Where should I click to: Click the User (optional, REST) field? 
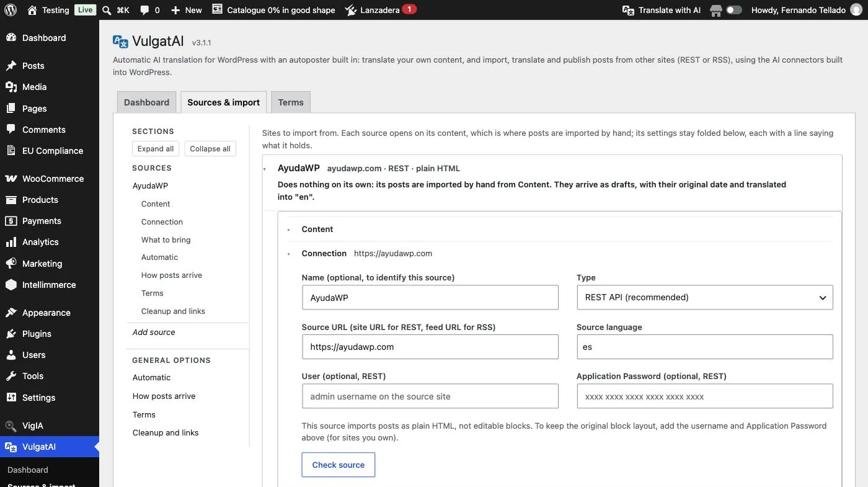point(430,396)
